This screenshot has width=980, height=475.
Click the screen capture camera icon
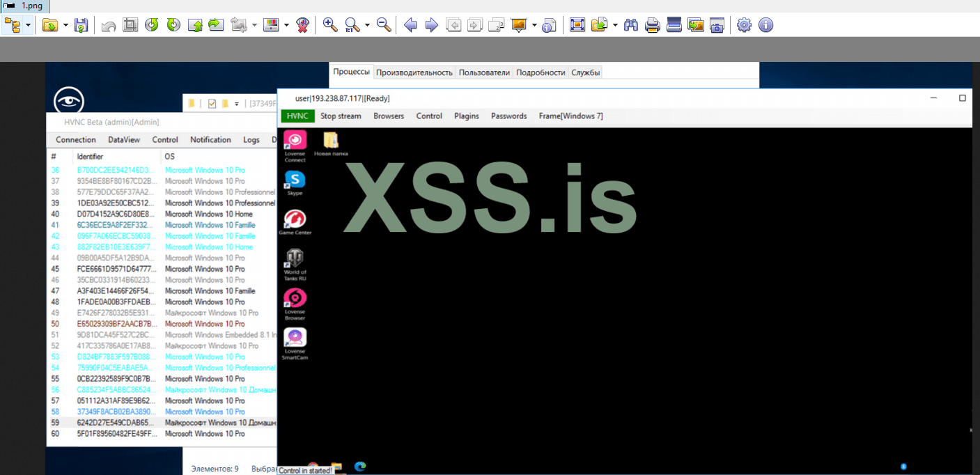pos(717,26)
